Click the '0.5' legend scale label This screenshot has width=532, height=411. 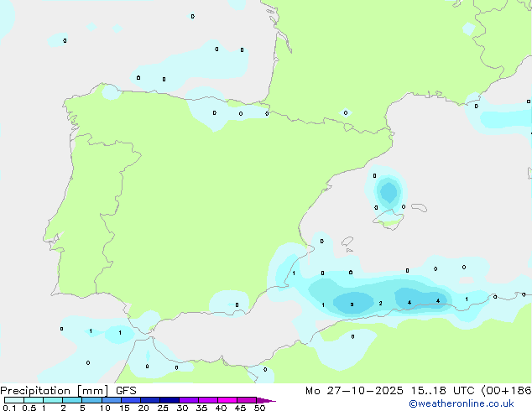tap(29, 408)
